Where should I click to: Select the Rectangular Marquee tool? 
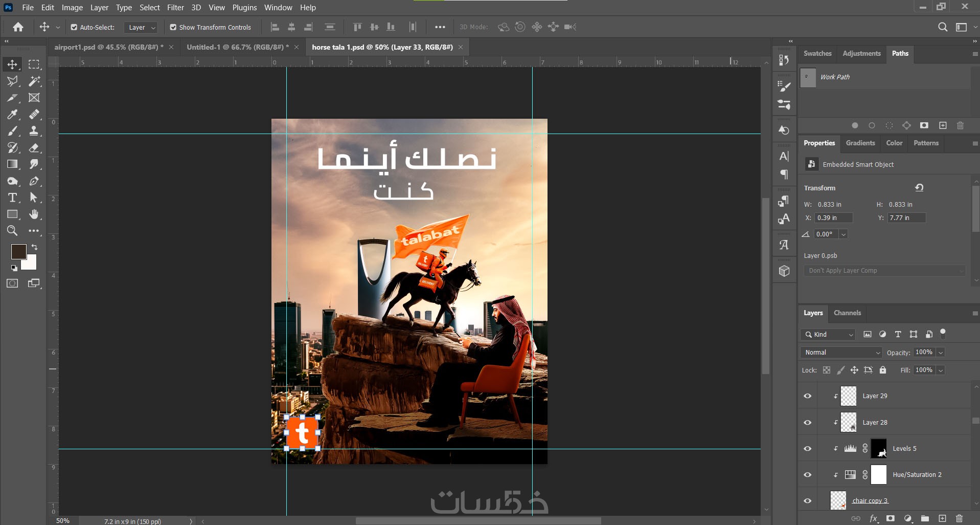point(34,64)
